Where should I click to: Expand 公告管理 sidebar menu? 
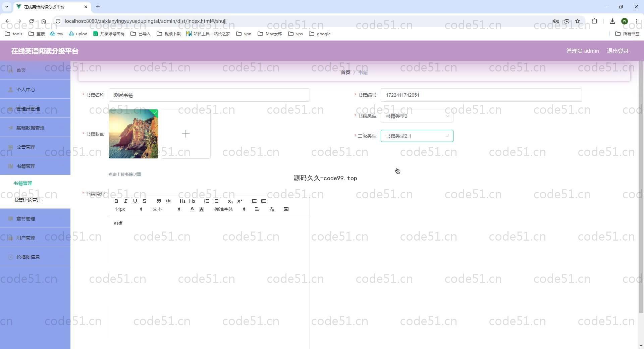35,147
